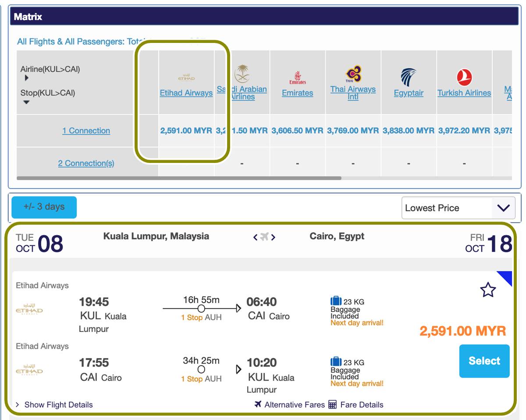Click outbound baggage suitcase icon

tap(336, 301)
